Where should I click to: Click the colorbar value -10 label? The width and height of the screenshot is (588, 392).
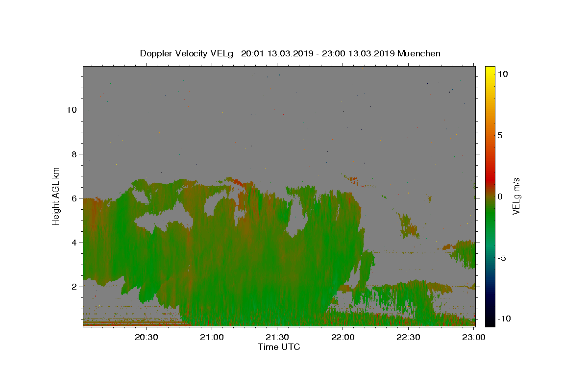click(x=504, y=318)
